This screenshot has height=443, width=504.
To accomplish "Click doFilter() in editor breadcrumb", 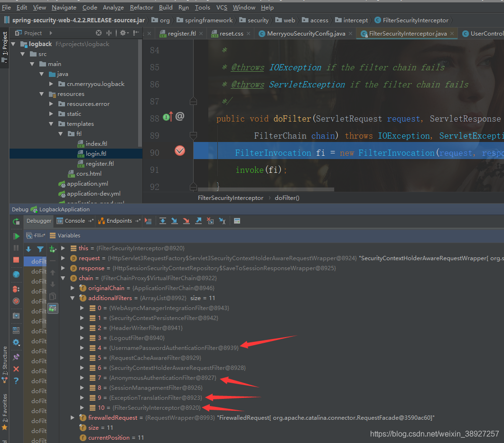I will (287, 198).
